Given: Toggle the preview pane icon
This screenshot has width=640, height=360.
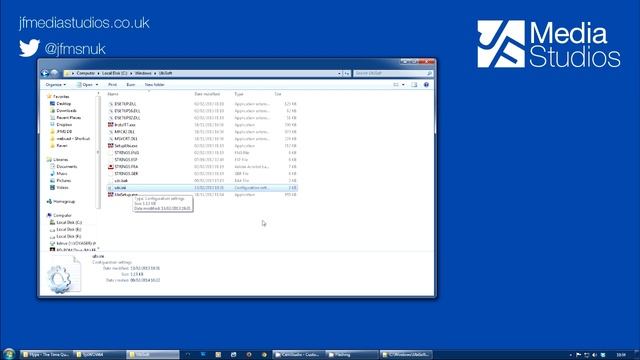Looking at the screenshot, I should 414,84.
